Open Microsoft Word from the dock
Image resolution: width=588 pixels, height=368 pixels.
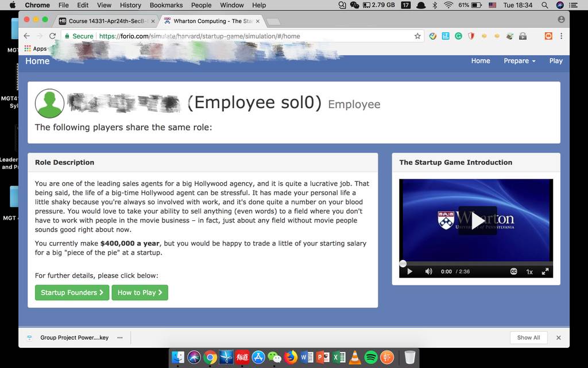click(x=307, y=357)
